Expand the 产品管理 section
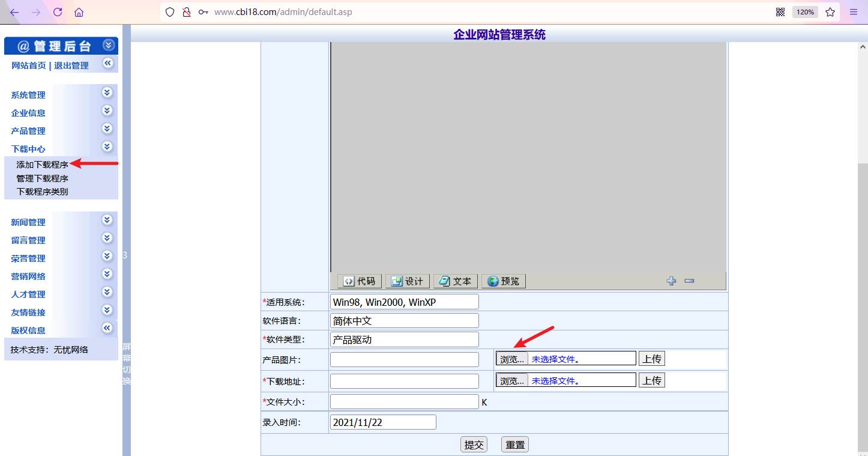This screenshot has width=868, height=456. [x=107, y=129]
